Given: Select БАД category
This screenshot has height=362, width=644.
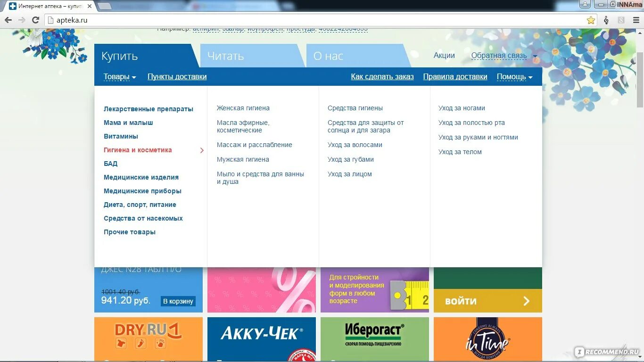Looking at the screenshot, I should point(111,164).
